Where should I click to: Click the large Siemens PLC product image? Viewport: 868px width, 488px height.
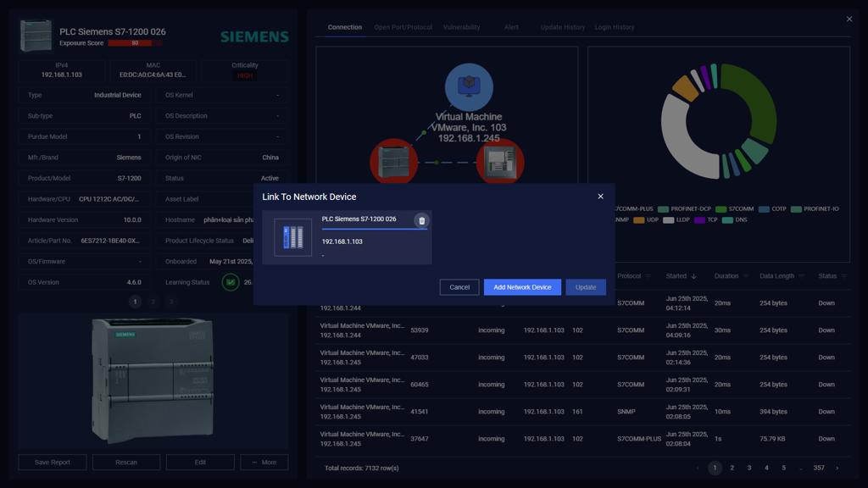click(x=153, y=380)
